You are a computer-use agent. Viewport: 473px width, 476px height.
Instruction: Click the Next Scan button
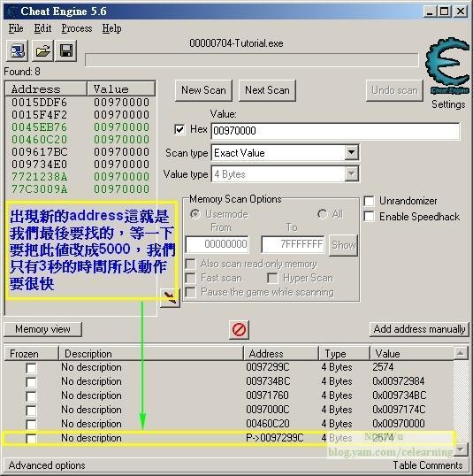267,90
